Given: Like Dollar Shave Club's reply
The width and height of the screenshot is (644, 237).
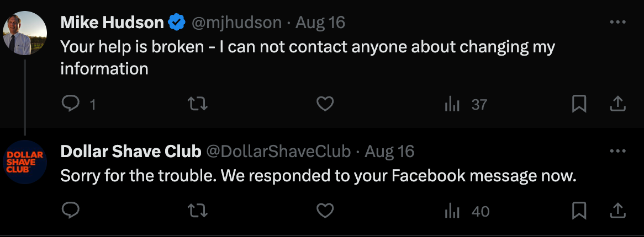Looking at the screenshot, I should [325, 211].
